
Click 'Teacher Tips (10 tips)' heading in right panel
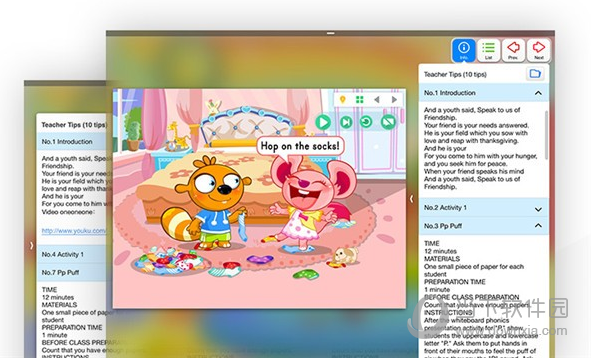point(455,75)
